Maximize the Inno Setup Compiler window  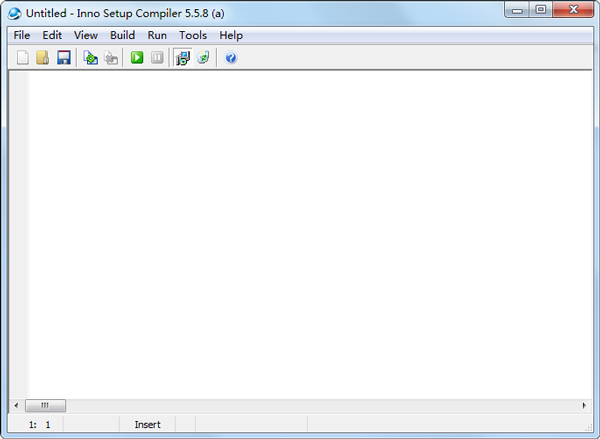[541, 10]
